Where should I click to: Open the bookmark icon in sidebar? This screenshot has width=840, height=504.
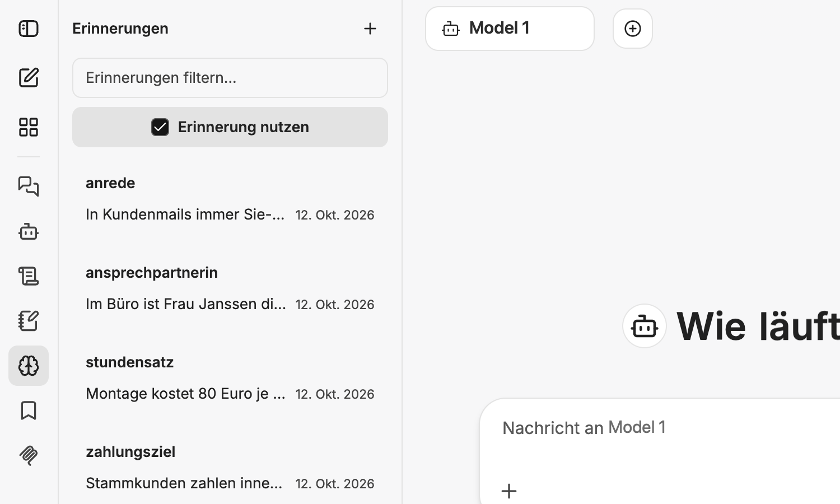[29, 410]
